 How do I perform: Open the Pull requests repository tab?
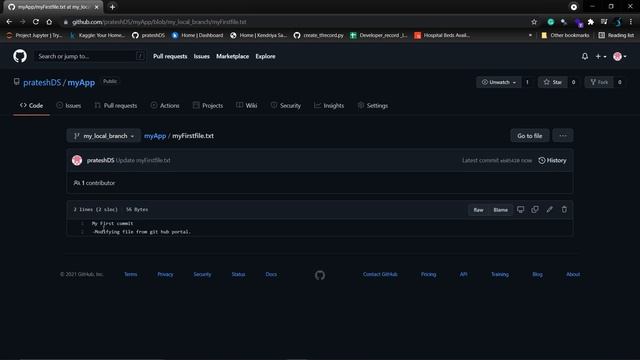coord(116,105)
